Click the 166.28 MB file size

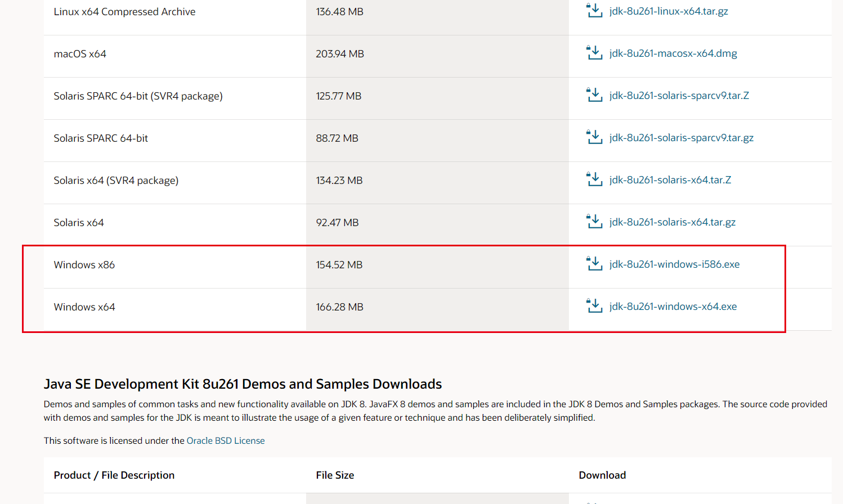(x=339, y=307)
